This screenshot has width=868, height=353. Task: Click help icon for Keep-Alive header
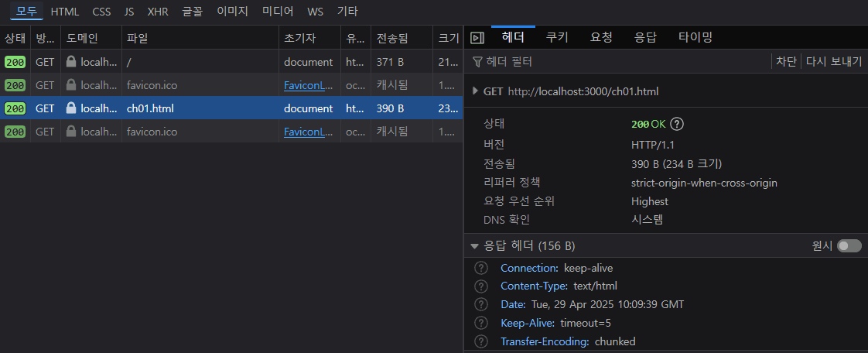(x=481, y=323)
